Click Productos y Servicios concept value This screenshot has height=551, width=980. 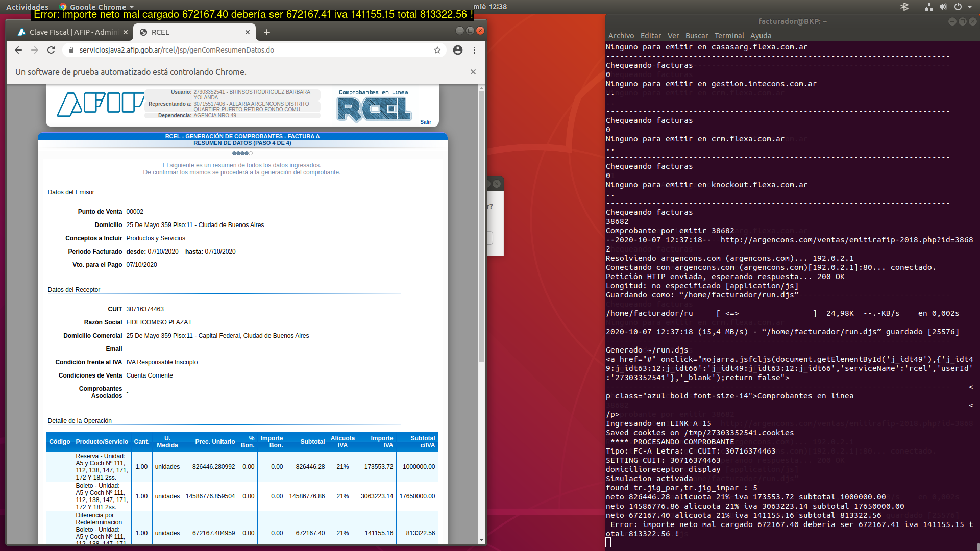156,238
